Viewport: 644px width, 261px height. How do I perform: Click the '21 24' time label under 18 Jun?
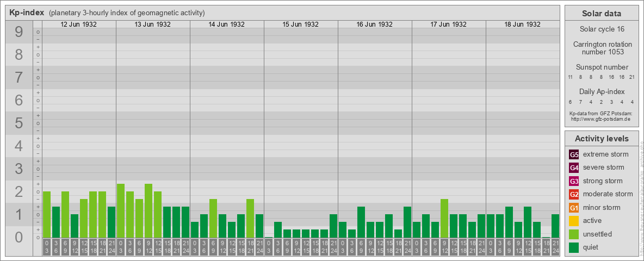[555, 247]
